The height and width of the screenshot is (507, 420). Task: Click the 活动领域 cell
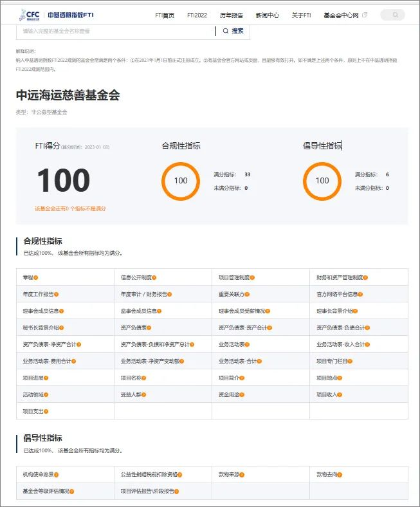65,395
